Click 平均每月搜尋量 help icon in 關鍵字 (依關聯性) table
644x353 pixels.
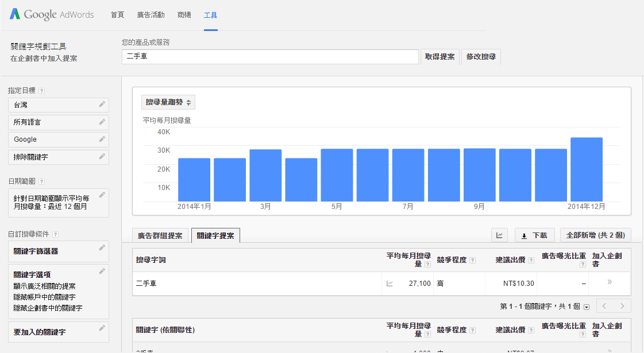tap(427, 334)
